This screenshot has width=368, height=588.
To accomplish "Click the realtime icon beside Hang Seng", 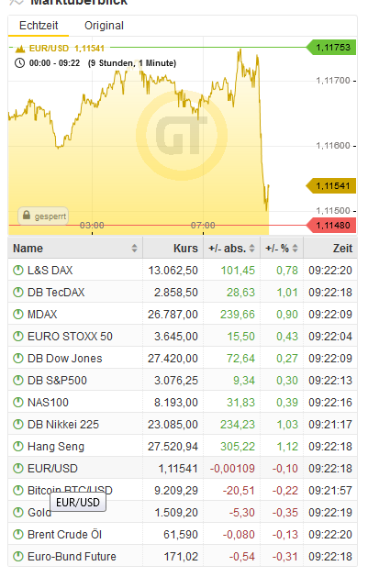I will point(18,446).
